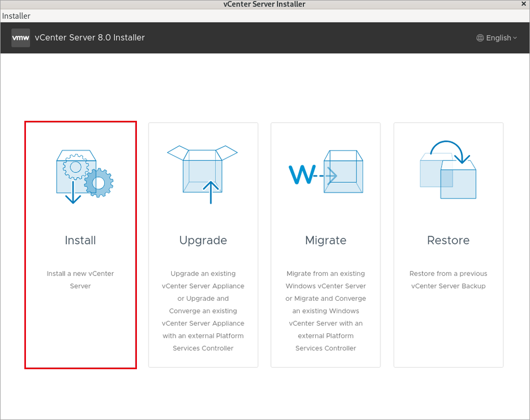
Task: Click the Migrate Windows-to-box icon
Action: pos(326,172)
